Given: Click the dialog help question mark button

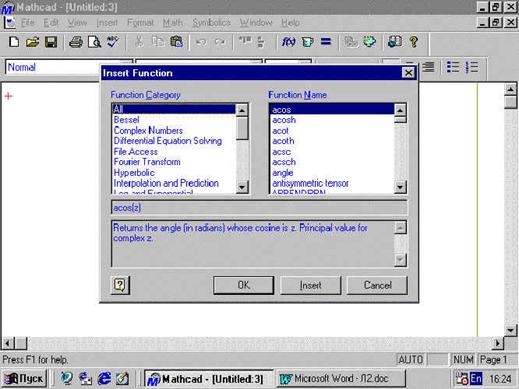Looking at the screenshot, I should coord(120,285).
